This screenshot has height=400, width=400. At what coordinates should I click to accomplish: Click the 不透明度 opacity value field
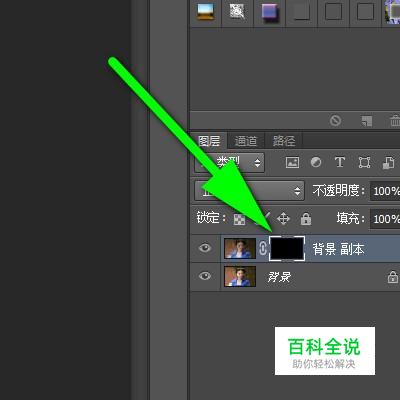pyautogui.click(x=385, y=191)
